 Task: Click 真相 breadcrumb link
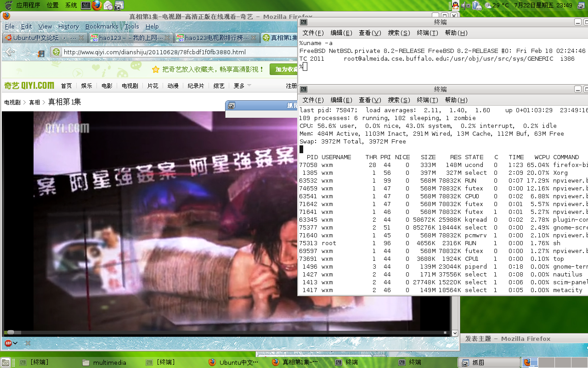point(34,102)
